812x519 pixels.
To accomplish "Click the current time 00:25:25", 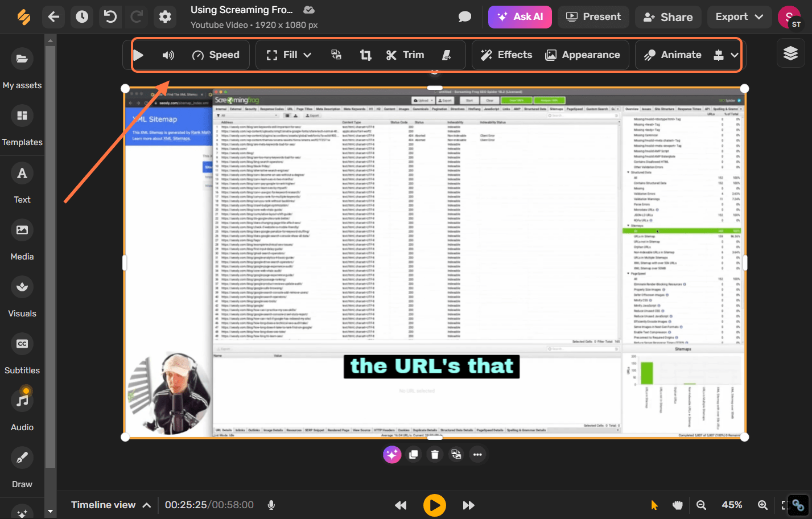I will [186, 505].
